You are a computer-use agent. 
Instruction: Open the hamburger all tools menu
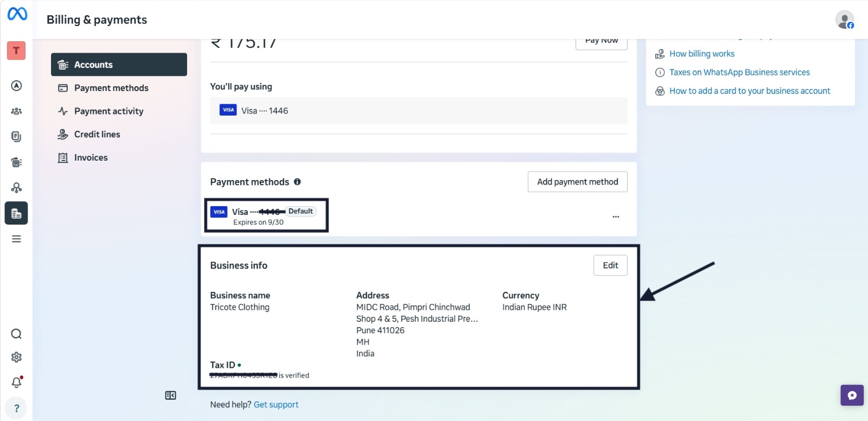click(16, 239)
